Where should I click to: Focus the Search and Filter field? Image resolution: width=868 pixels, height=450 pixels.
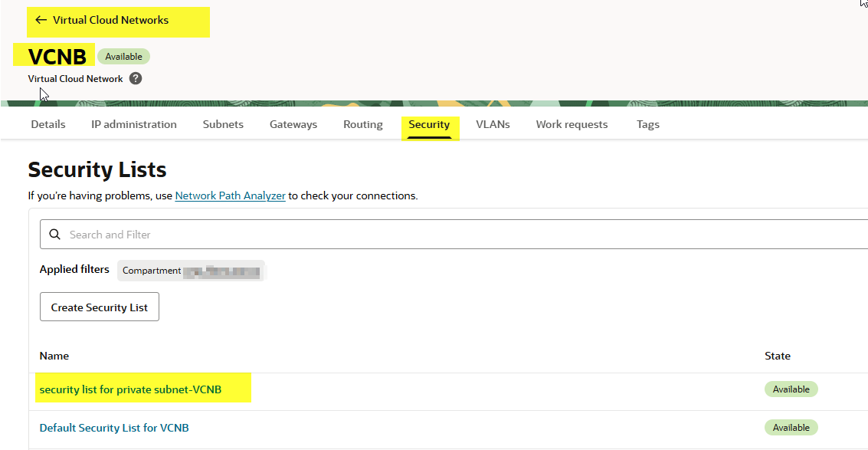pos(460,235)
